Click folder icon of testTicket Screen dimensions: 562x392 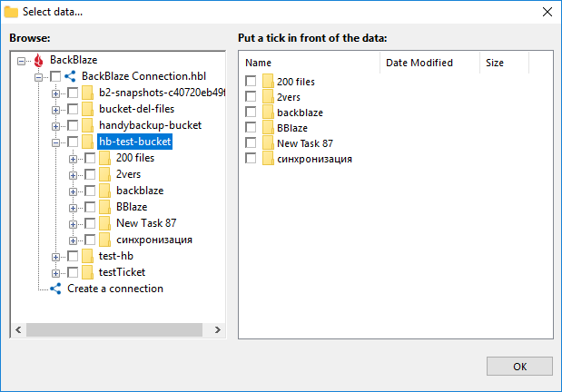pos(87,272)
